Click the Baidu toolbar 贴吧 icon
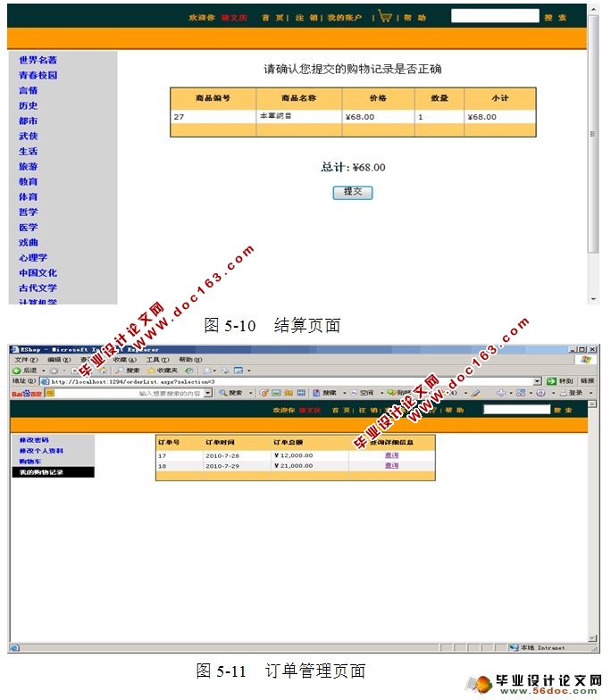 click(x=391, y=393)
